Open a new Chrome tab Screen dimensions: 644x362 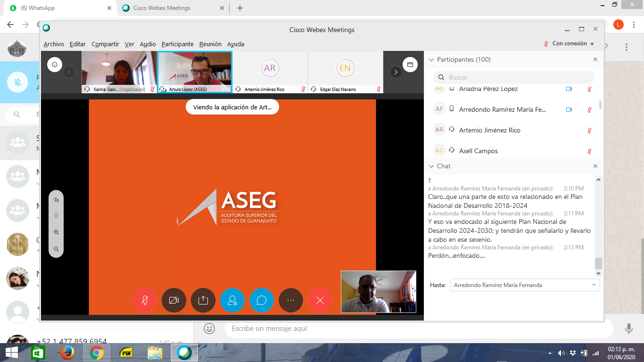pos(240,8)
